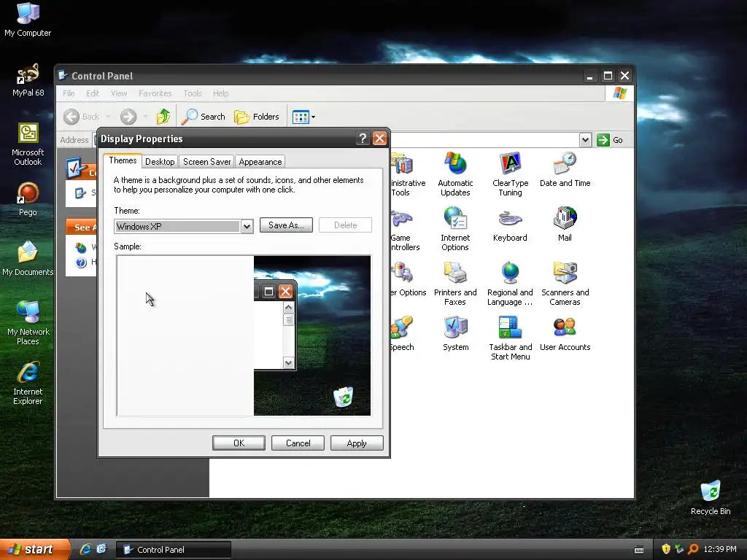Open Taskbar and Start Menu settings
747x560 pixels.
point(510,338)
